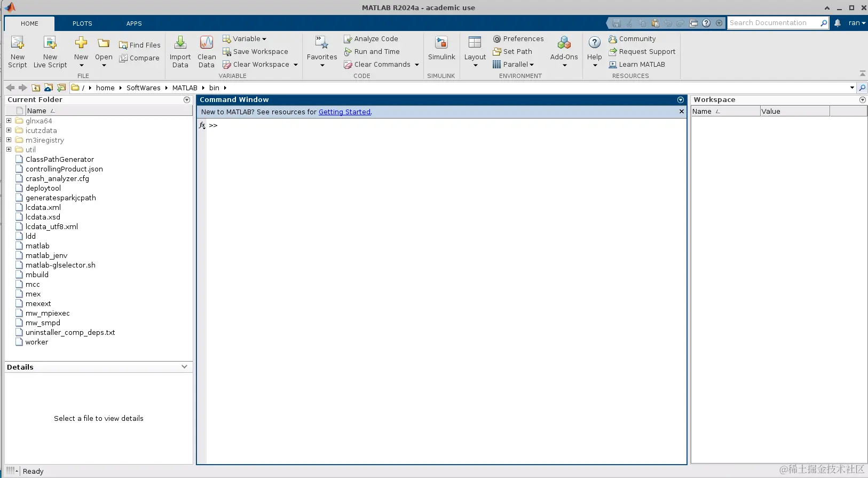Image resolution: width=868 pixels, height=478 pixels.
Task: Open the Getting Started link
Action: [344, 112]
